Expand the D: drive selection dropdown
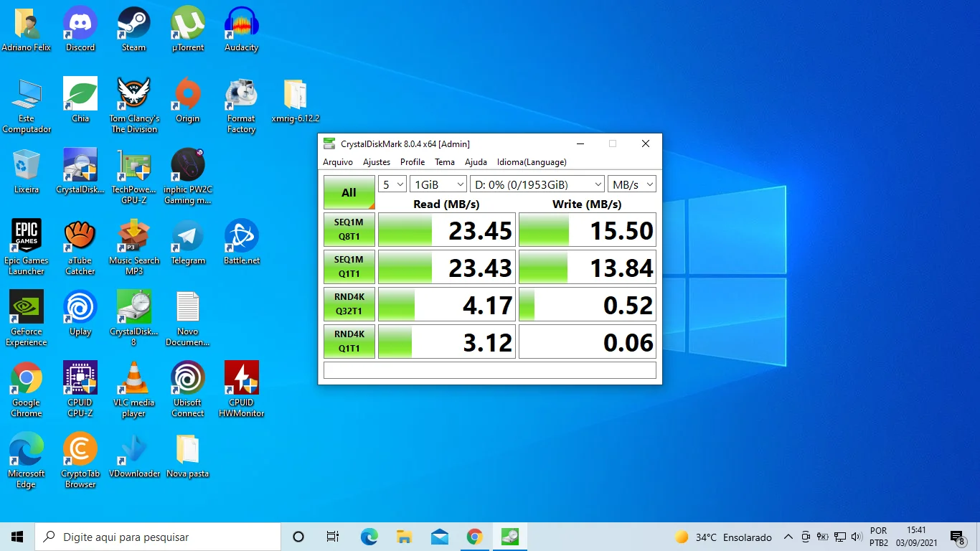Image resolution: width=980 pixels, height=551 pixels. coord(537,184)
